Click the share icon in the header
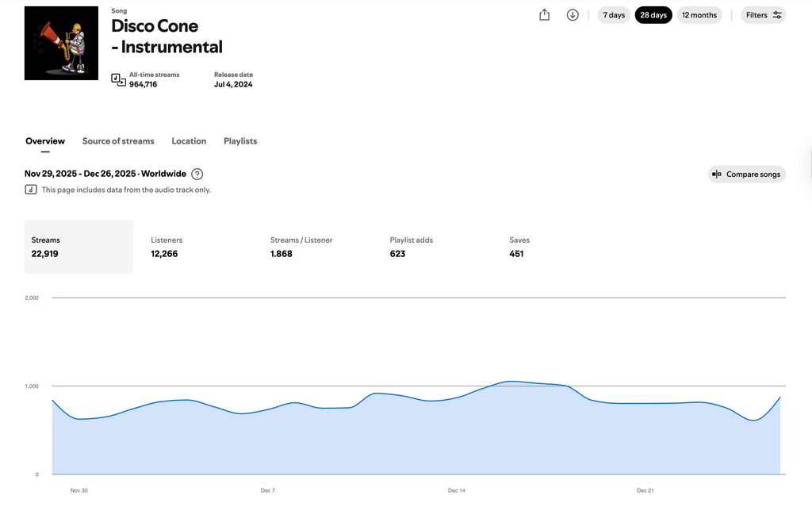Viewport: 812px width, 507px height. coord(544,15)
